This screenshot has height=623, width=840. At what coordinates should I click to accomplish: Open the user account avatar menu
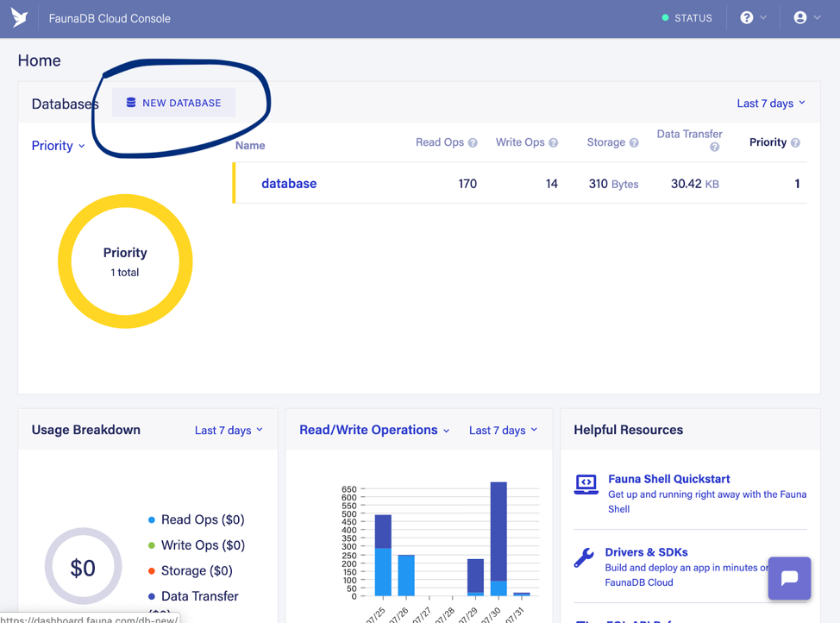806,18
